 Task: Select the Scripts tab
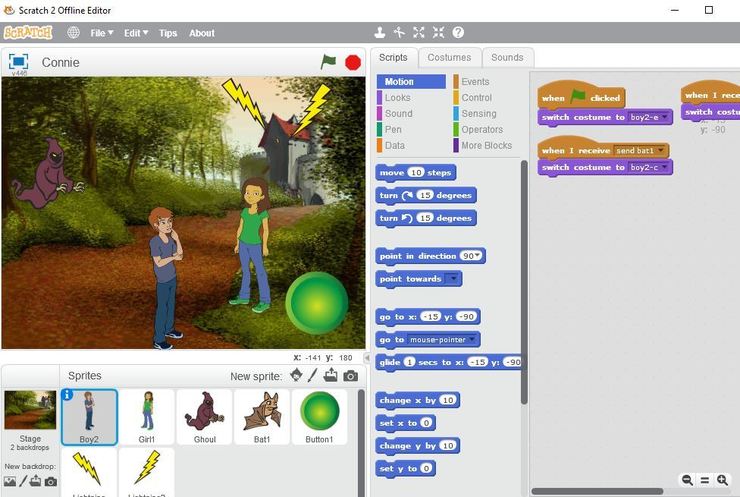click(x=393, y=58)
